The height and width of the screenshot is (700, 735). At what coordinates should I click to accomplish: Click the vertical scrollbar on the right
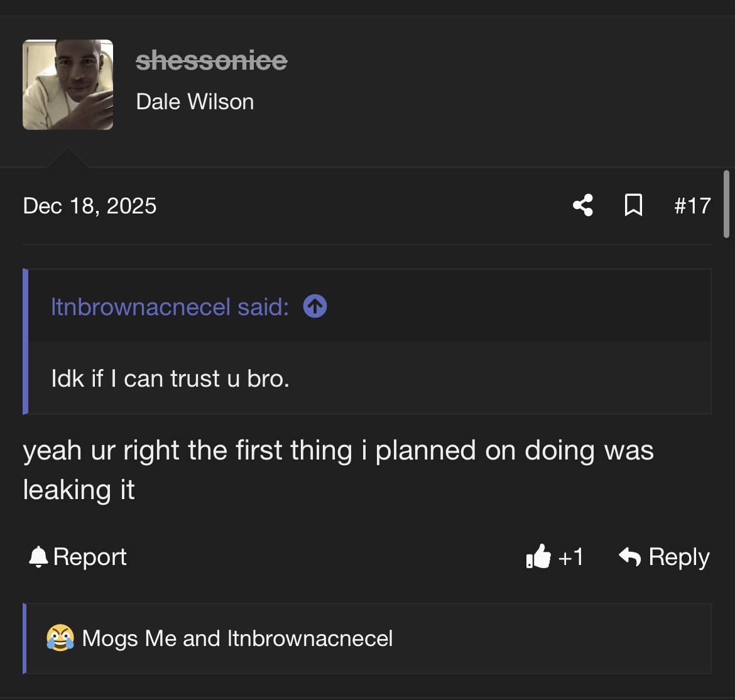tap(726, 203)
